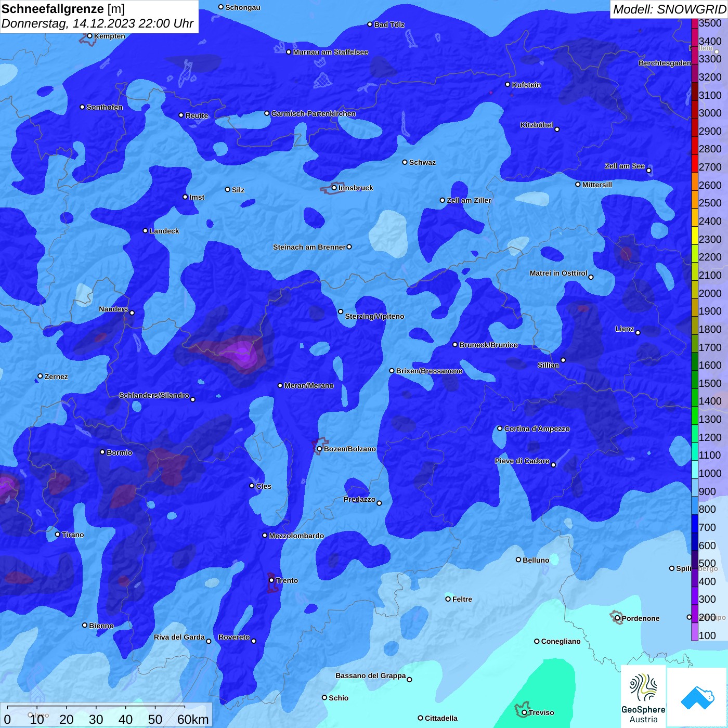The image size is (728, 728).
Task: Click the Kufstein marker dot
Action: coord(508,84)
